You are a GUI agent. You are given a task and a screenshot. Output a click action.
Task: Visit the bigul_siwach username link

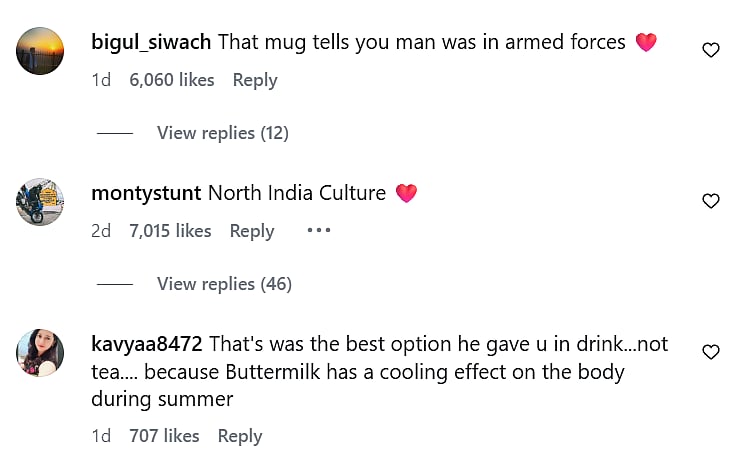click(151, 42)
